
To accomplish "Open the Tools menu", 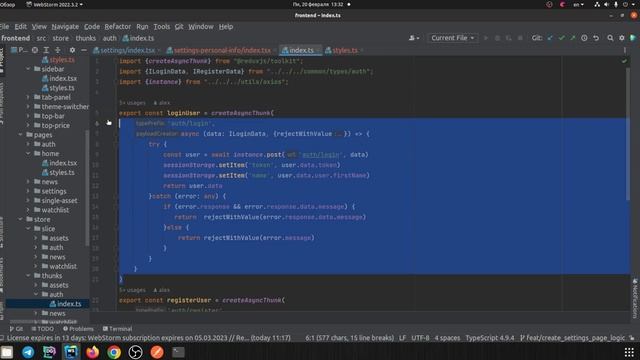I will click(162, 27).
